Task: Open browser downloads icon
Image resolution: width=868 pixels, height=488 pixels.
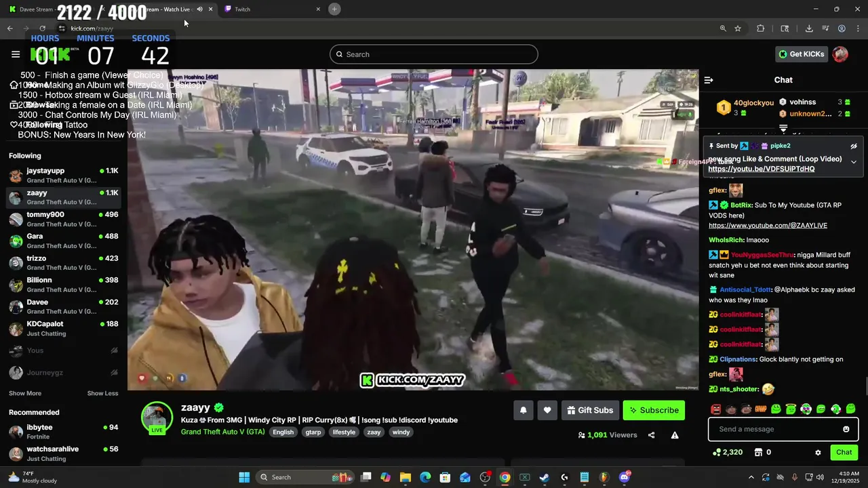Action: click(x=809, y=28)
